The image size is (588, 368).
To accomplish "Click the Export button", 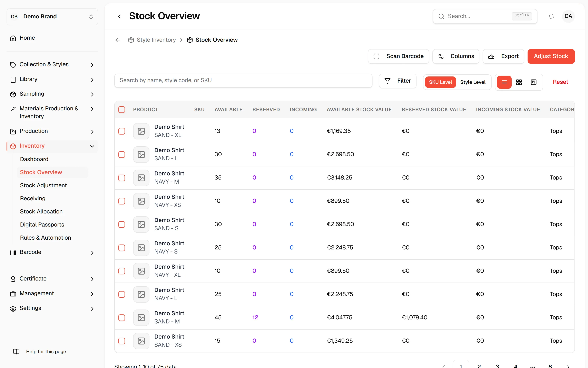I will click(x=503, y=56).
